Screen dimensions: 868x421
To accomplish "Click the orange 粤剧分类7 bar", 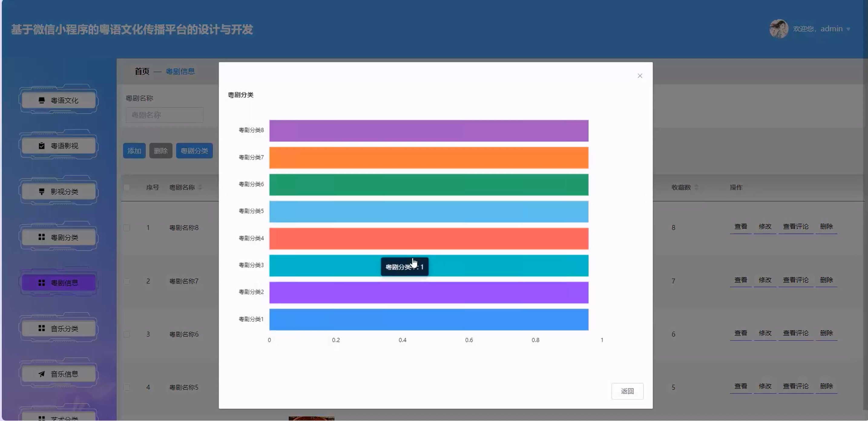I will (429, 158).
